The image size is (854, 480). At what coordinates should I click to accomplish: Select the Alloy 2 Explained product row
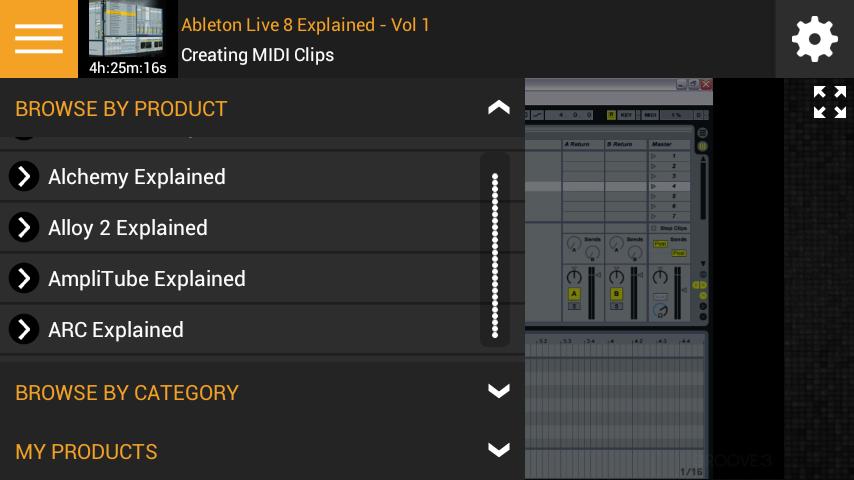[262, 227]
